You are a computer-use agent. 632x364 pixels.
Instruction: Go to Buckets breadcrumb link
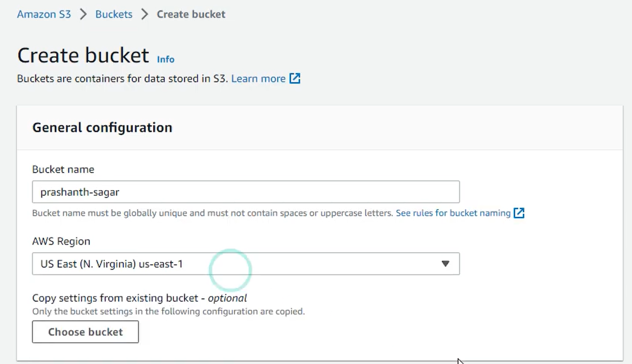(x=114, y=14)
